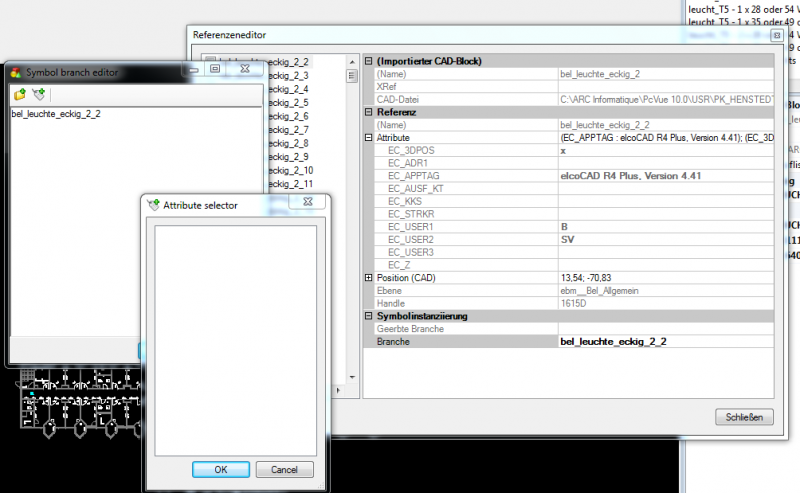Click the attribute selector icon in Symbol branch editor toolbar
This screenshot has width=800, height=493.
pos(39,94)
